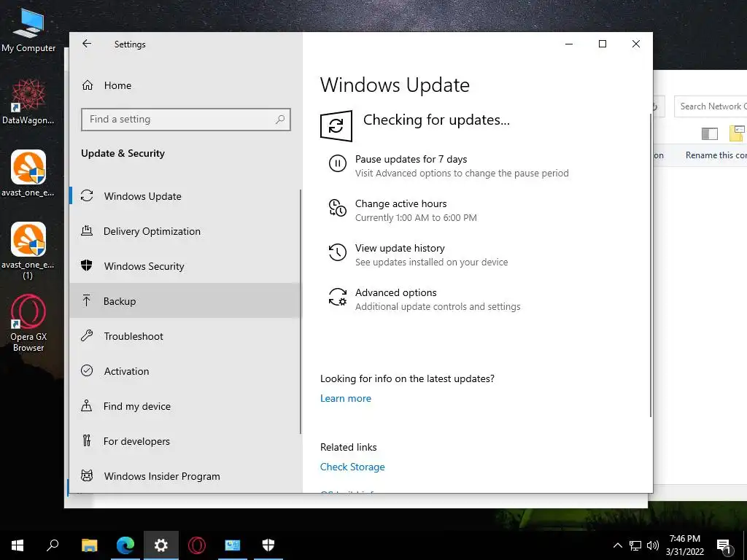Click the volume speaker tray icon

coord(653,545)
